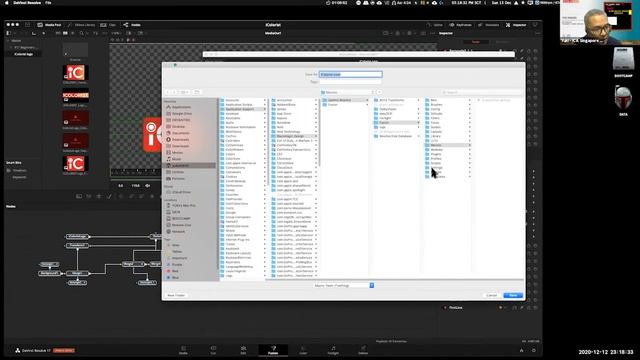This screenshot has height=360, width=640.
Task: Expand the Master bin in Media Pool
Action: coord(7,41)
